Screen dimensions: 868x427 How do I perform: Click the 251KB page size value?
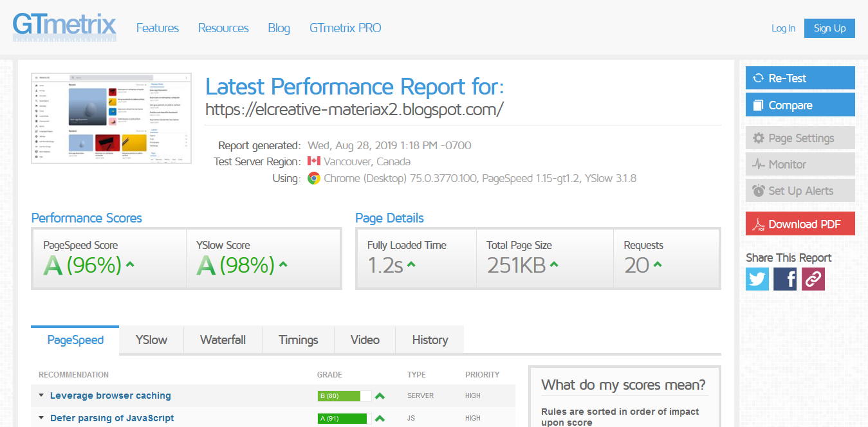tap(516, 265)
